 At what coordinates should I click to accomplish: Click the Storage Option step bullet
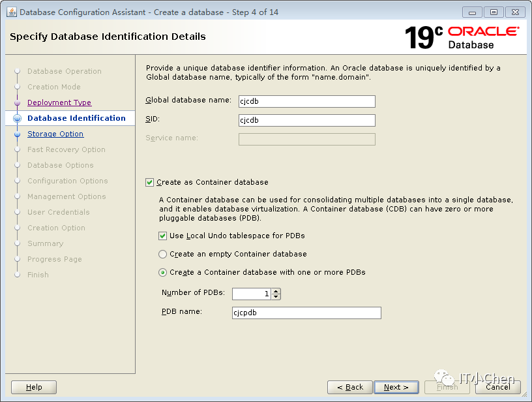tap(18, 134)
